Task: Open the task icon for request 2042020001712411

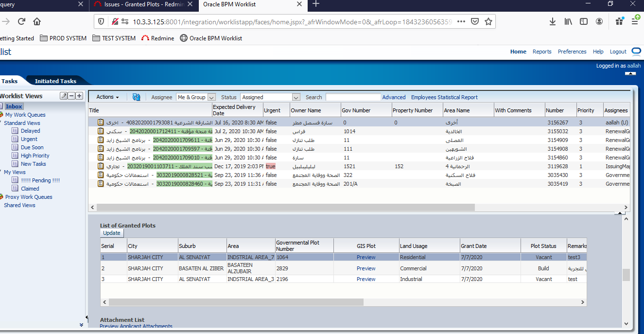Action: pyautogui.click(x=101, y=131)
